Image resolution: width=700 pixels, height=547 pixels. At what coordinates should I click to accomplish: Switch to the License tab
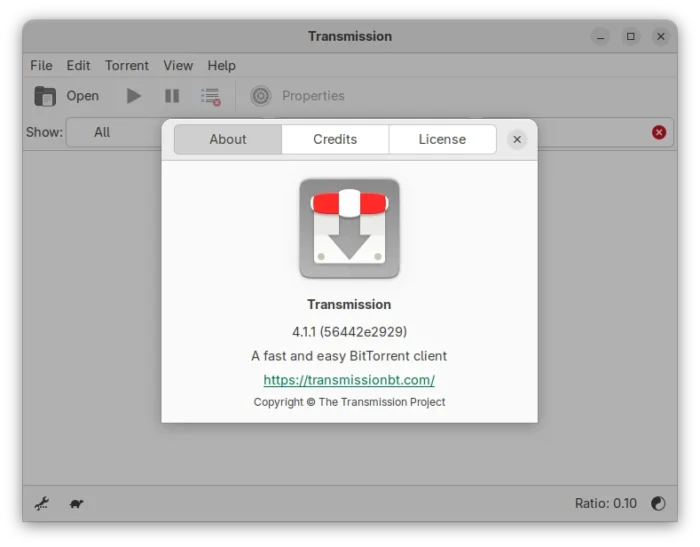coord(442,139)
